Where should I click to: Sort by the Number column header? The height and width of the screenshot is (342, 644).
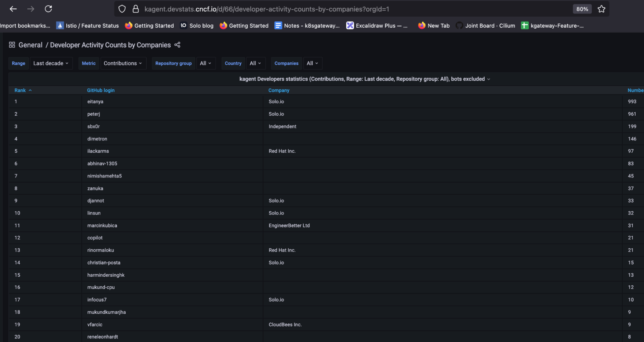[x=635, y=90]
